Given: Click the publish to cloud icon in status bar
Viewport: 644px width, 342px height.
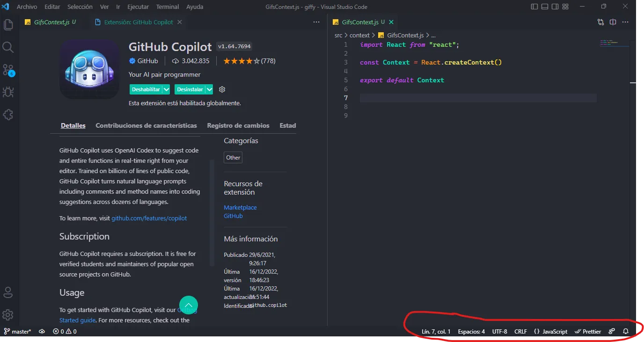Looking at the screenshot, I should click(42, 331).
